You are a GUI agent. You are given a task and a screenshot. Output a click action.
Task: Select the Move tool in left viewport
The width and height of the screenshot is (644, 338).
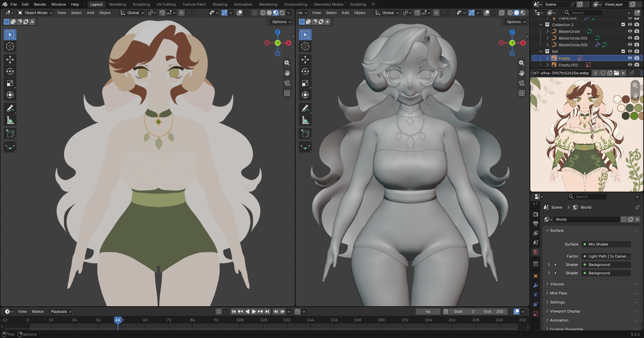coord(10,60)
